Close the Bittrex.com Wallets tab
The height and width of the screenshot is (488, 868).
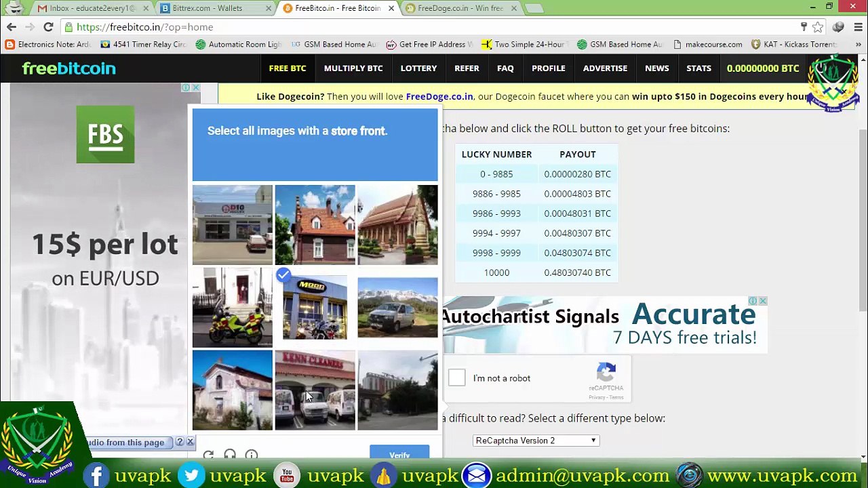click(x=269, y=8)
